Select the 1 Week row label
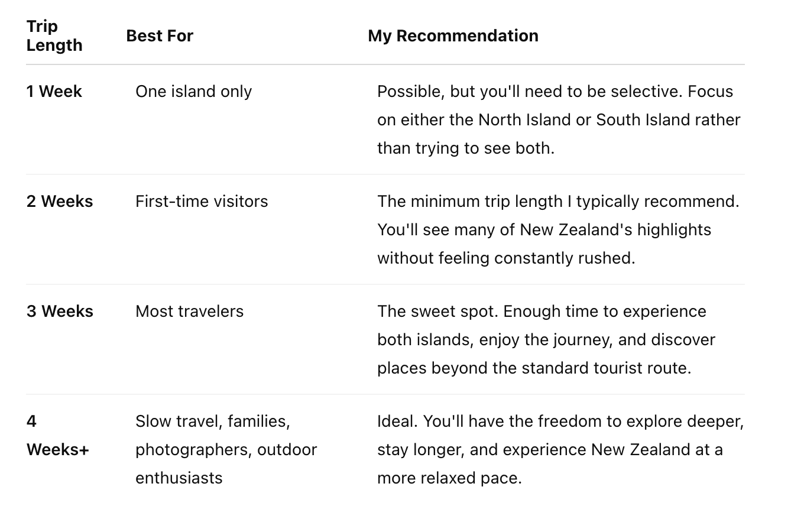This screenshot has width=804, height=532. coord(54,91)
